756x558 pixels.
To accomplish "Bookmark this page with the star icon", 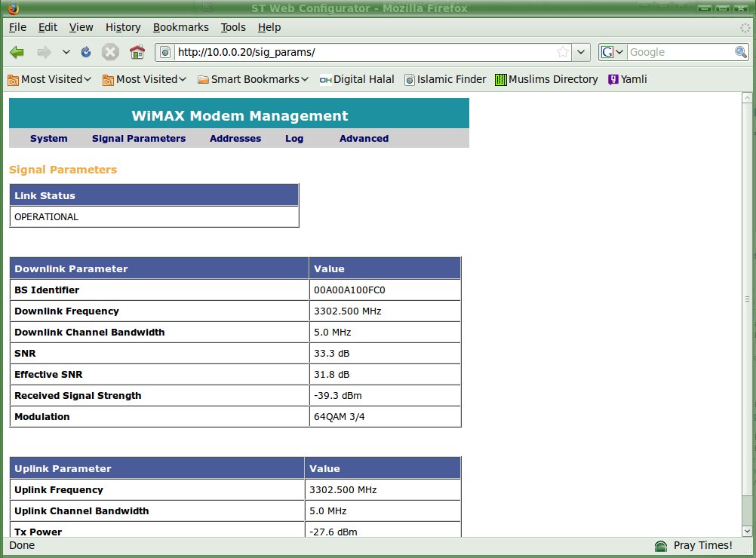I will click(563, 52).
